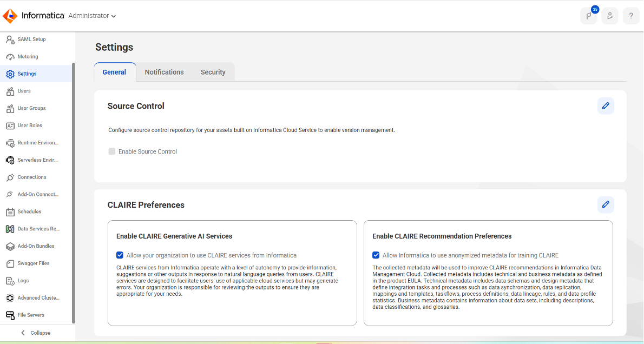The image size is (644, 344).
Task: Click the Swagger Files icon
Action: (10, 263)
